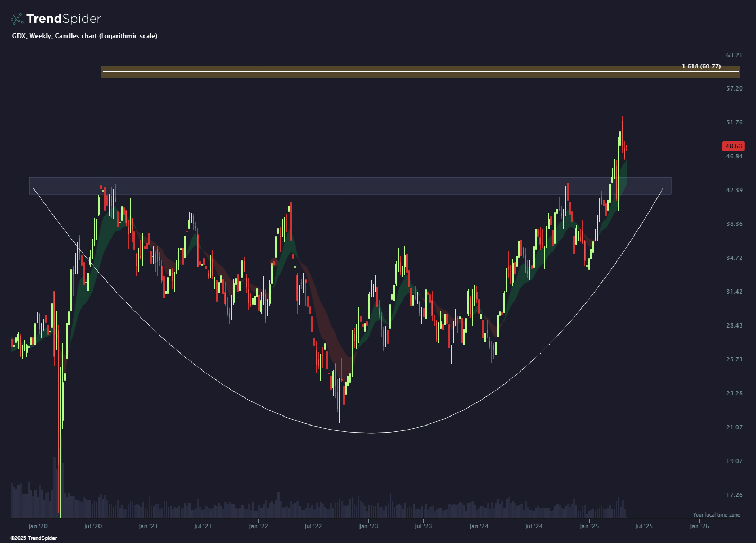Select the gold Fibonacci extension zone band
Screen dimensions: 756x543
tap(420, 71)
